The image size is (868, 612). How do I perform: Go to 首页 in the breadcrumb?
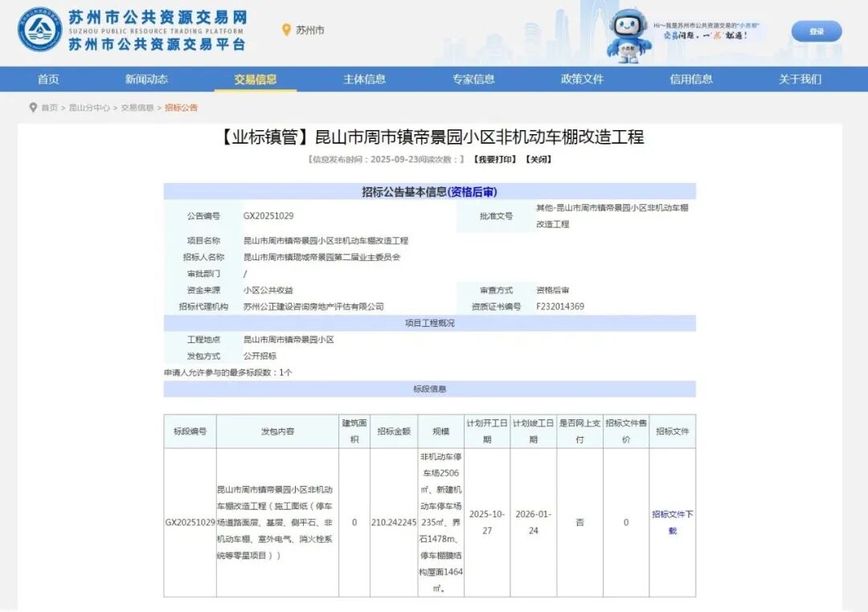tap(49, 108)
